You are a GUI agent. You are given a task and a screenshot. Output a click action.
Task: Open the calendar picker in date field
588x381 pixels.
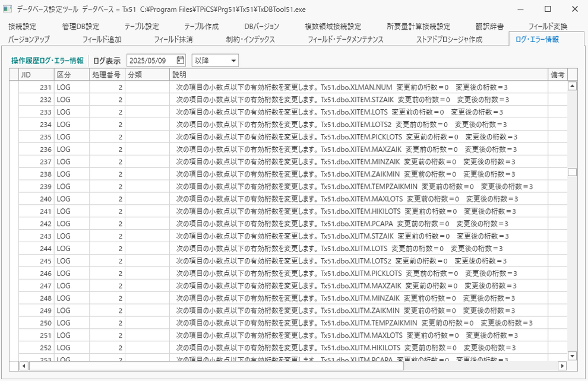[x=181, y=61]
